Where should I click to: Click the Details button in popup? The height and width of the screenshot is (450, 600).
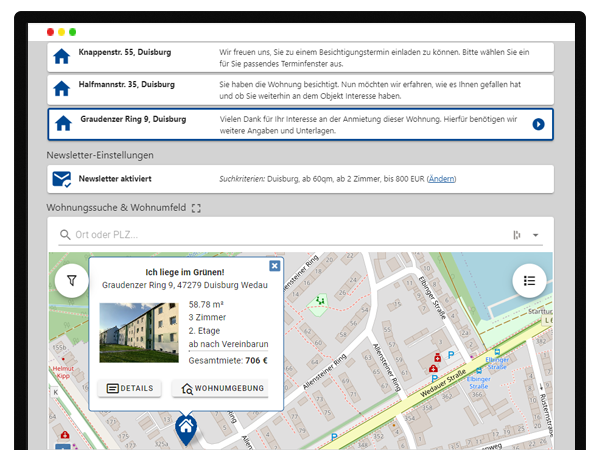[130, 388]
